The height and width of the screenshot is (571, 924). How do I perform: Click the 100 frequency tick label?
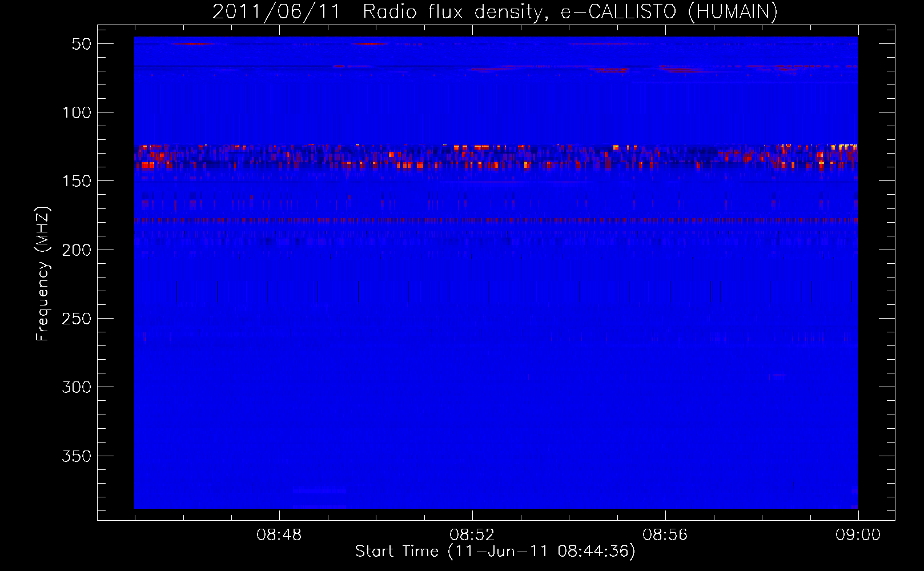77,112
